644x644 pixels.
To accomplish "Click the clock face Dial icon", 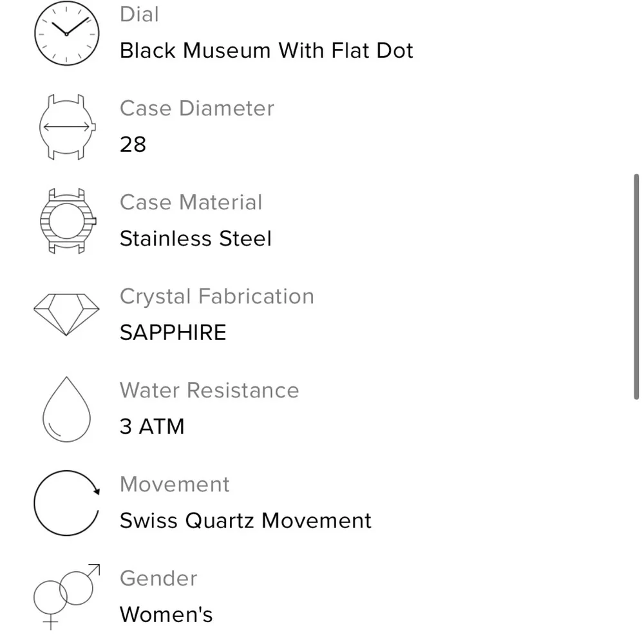I will [66, 33].
